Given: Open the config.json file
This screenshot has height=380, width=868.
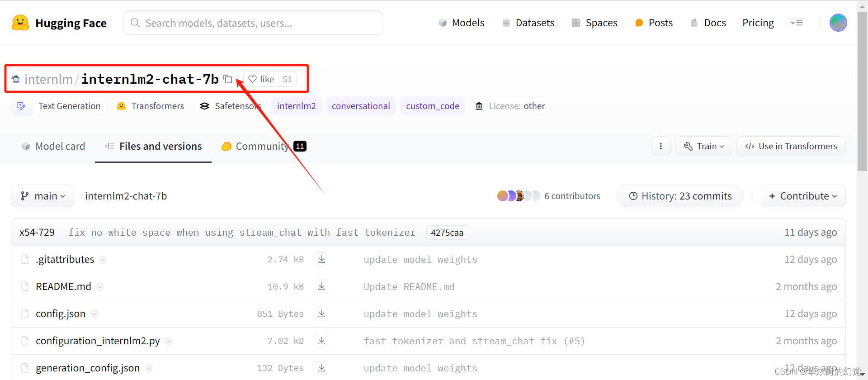Looking at the screenshot, I should pyautogui.click(x=61, y=313).
